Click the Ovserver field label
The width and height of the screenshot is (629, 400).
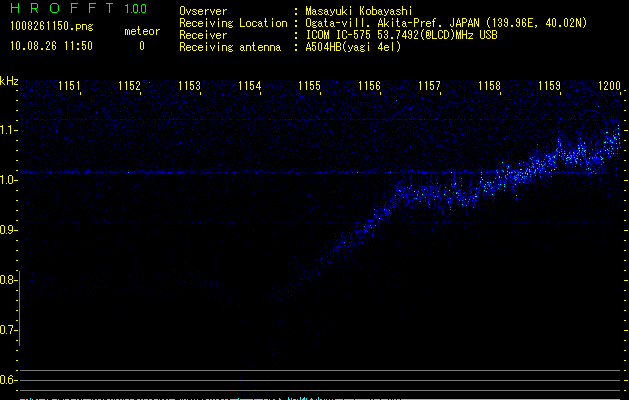click(x=203, y=11)
